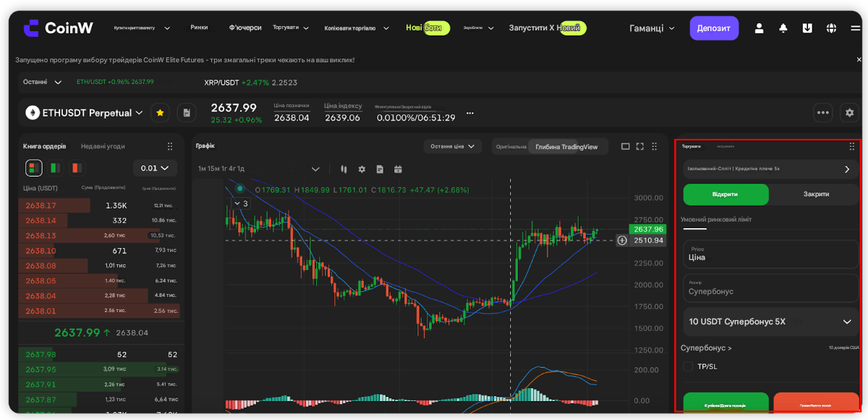
Task: Enable the TP/SL checkbox
Action: coord(688,366)
